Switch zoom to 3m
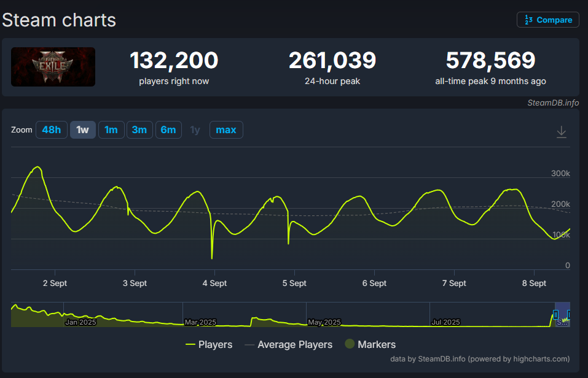 [139, 129]
